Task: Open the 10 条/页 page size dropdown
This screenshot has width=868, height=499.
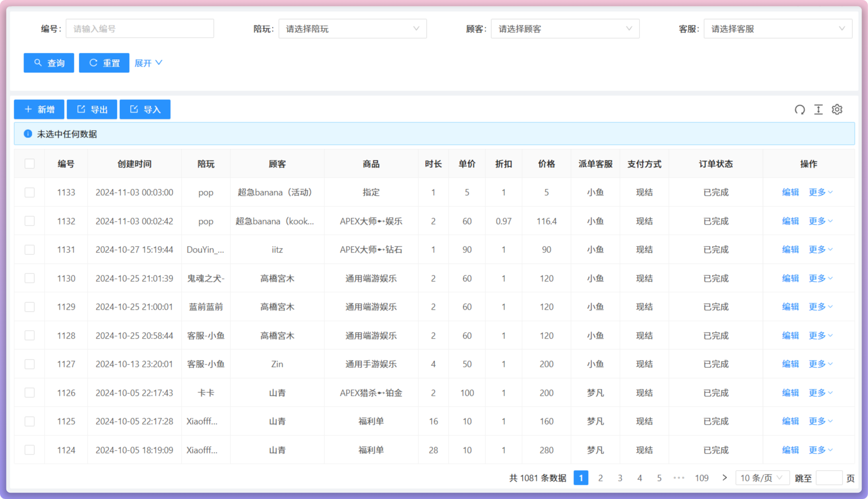Action: point(762,478)
